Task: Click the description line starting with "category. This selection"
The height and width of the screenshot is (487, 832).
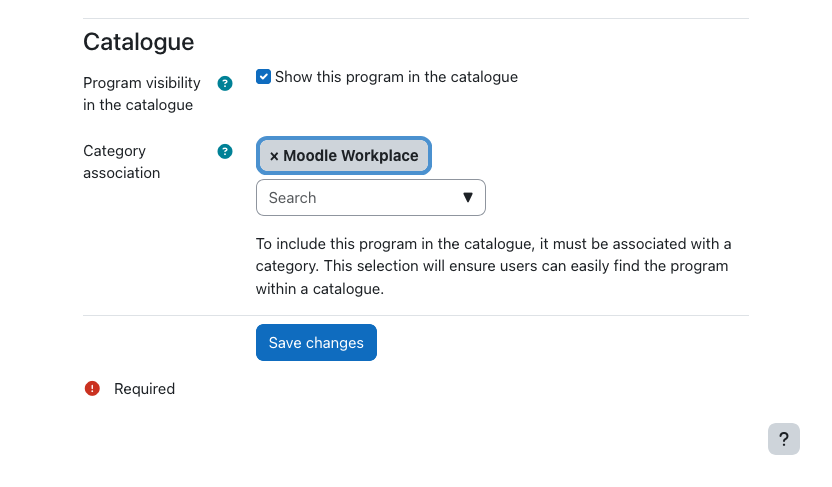Action: (x=491, y=266)
